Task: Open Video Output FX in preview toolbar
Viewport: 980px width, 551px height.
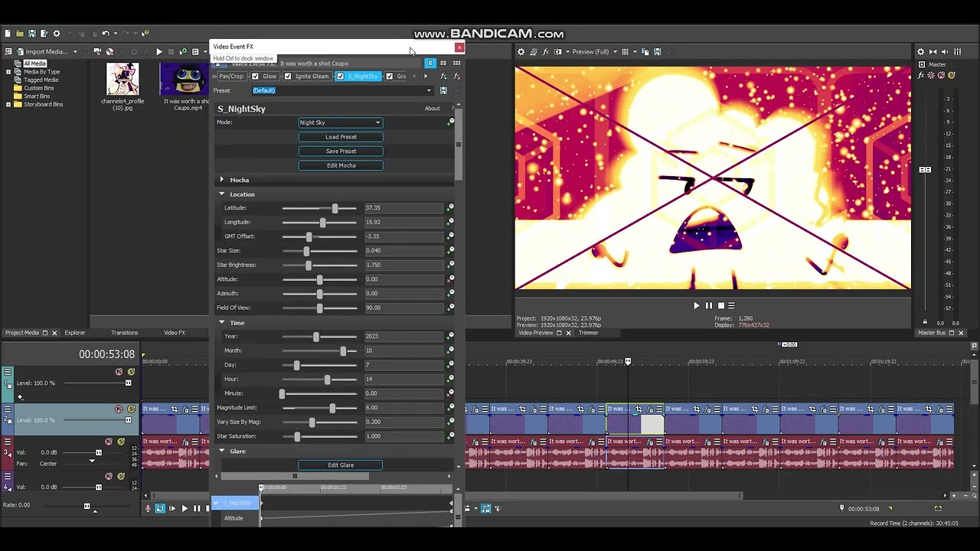Action: click(x=545, y=51)
